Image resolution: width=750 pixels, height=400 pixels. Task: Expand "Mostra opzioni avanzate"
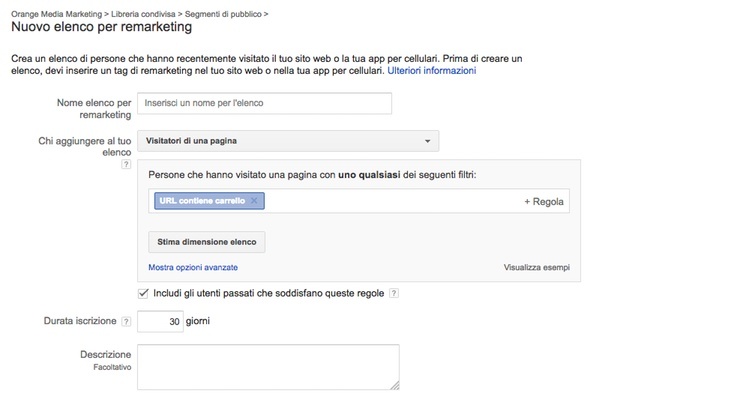(x=193, y=267)
